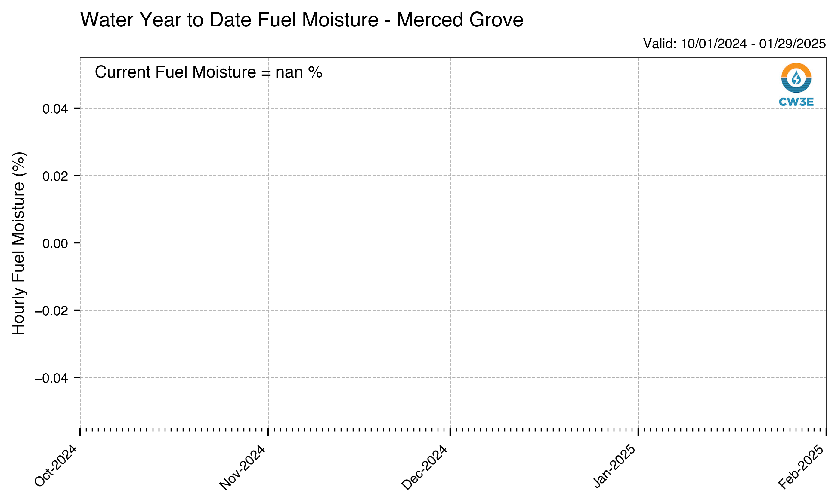Click the Oct-2024 x-axis label
This screenshot has height=504, width=838.
pyautogui.click(x=56, y=465)
